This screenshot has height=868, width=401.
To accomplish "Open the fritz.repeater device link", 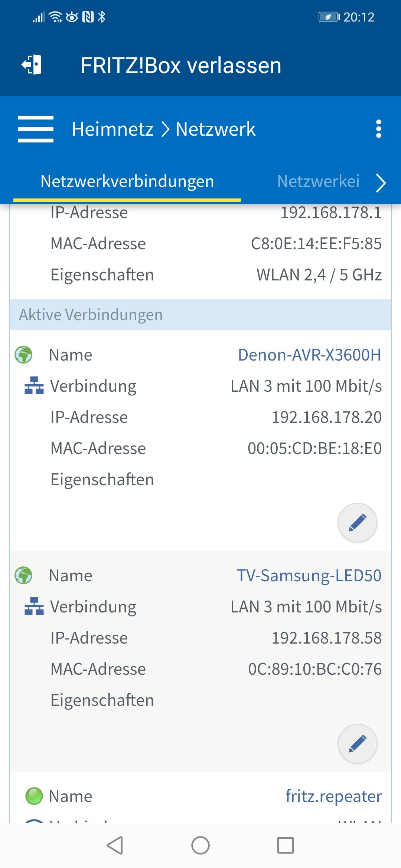I will pyautogui.click(x=333, y=796).
